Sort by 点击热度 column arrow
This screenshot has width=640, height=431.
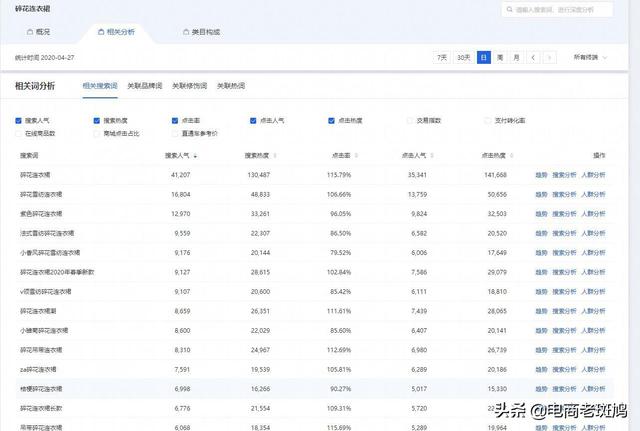pos(511,156)
